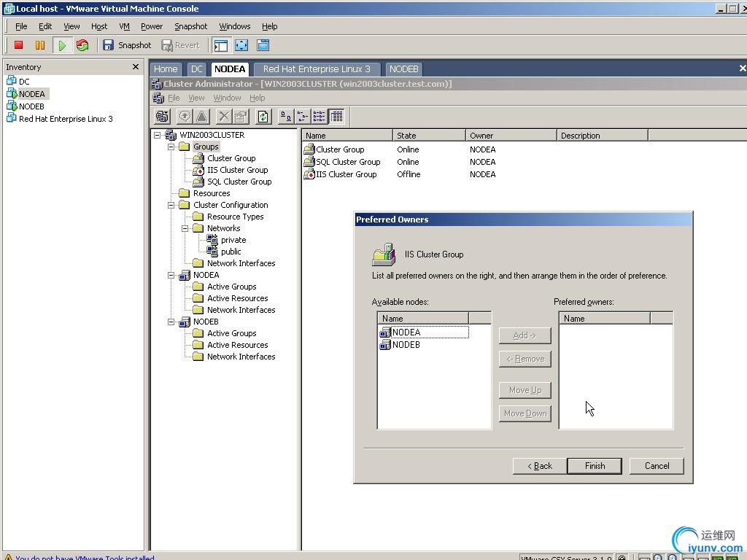Take a VM Snapshot from the toolbar
The image size is (747, 560).
click(127, 45)
